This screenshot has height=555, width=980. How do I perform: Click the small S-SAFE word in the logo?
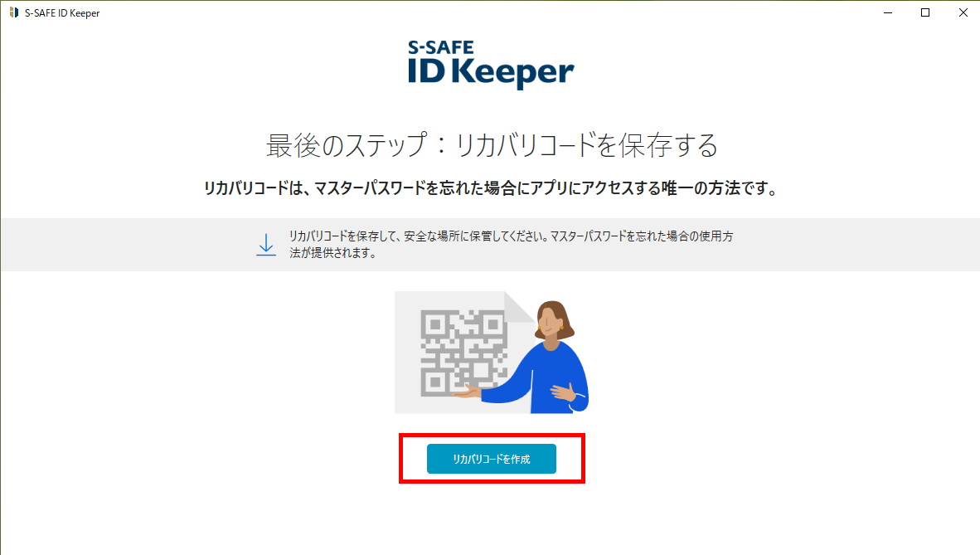coord(440,47)
